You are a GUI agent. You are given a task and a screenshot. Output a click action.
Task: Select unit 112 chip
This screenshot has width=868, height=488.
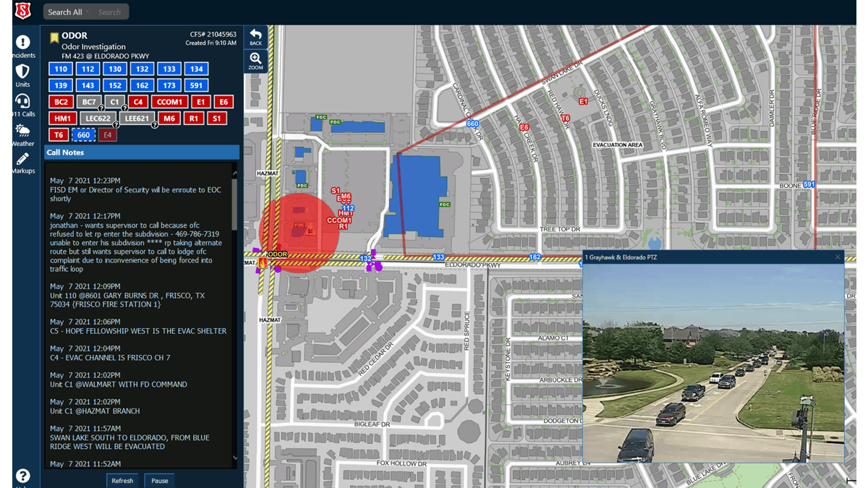pyautogui.click(x=88, y=69)
